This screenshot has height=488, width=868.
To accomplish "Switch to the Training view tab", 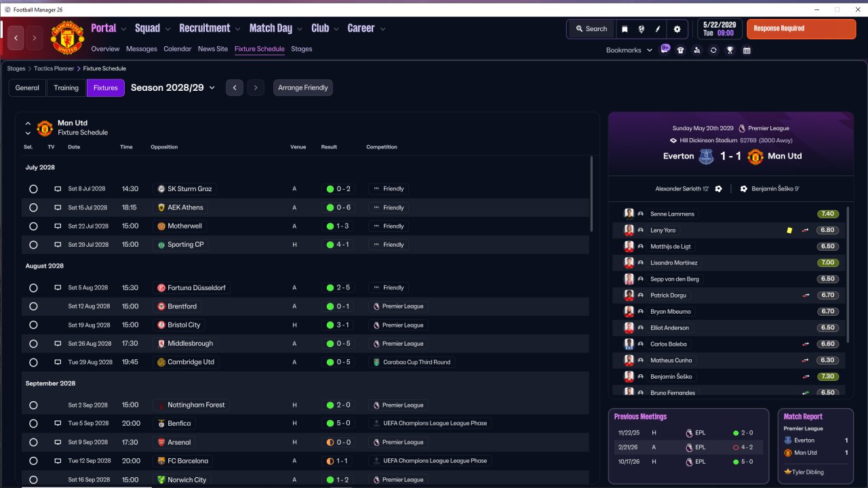I will 66,87.
